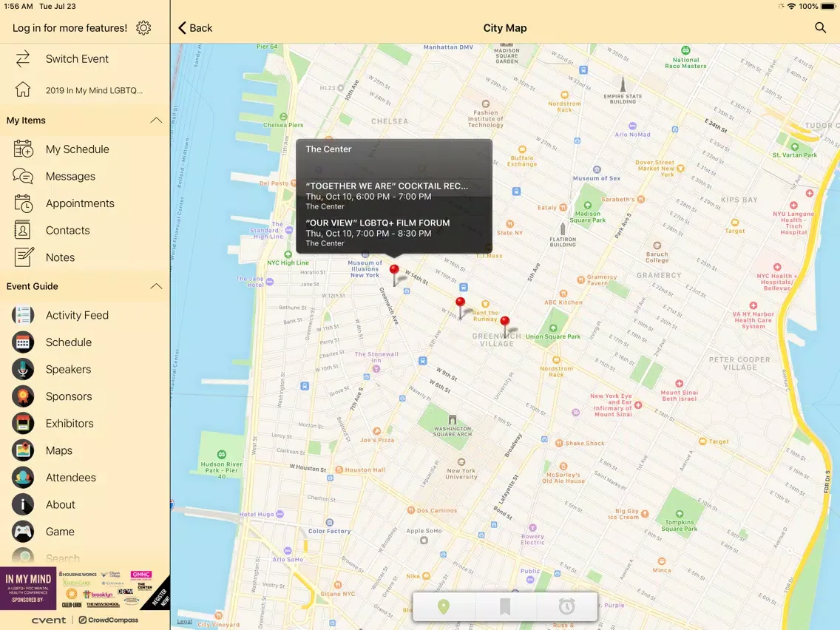The image size is (840, 630).
Task: Open About info icon
Action: click(x=23, y=504)
